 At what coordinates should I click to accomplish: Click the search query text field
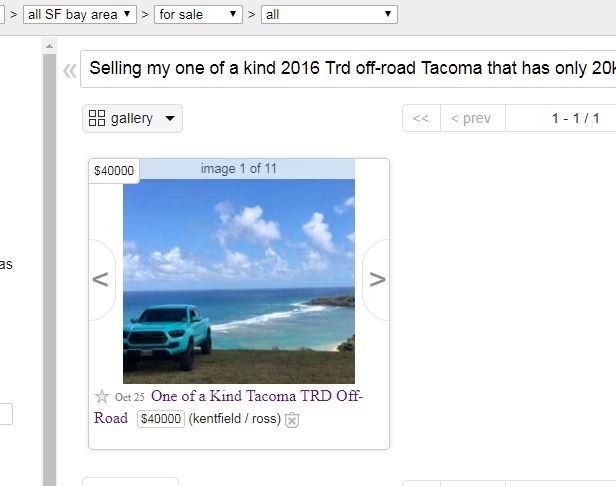(348, 69)
